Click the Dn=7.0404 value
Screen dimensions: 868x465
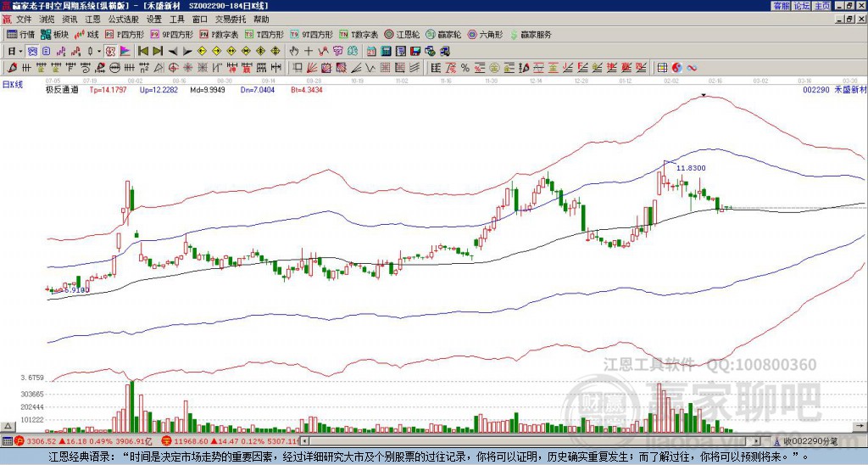pyautogui.click(x=257, y=89)
